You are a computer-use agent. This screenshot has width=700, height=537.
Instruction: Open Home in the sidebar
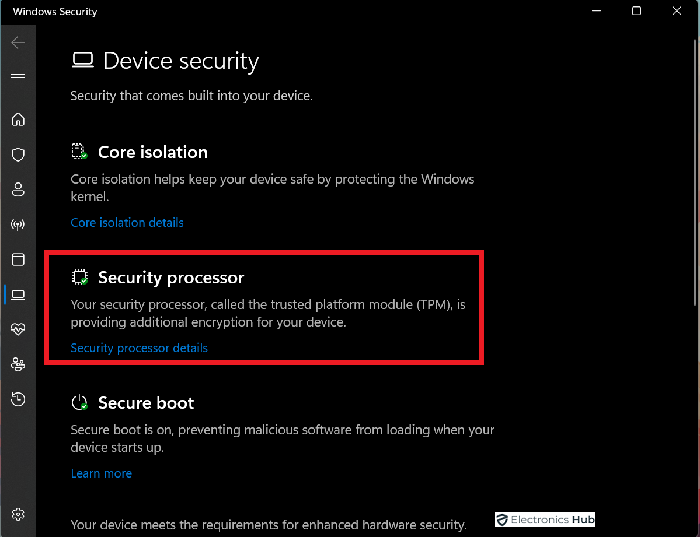click(18, 120)
